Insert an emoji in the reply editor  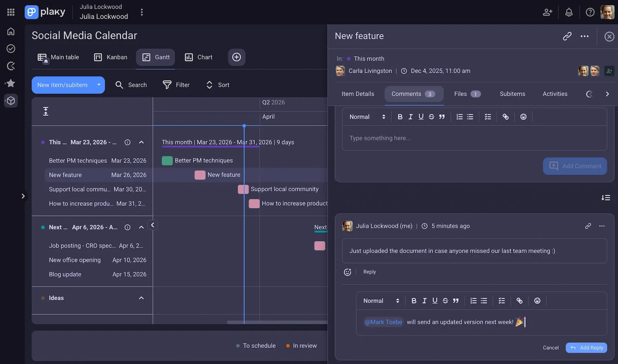pos(537,300)
